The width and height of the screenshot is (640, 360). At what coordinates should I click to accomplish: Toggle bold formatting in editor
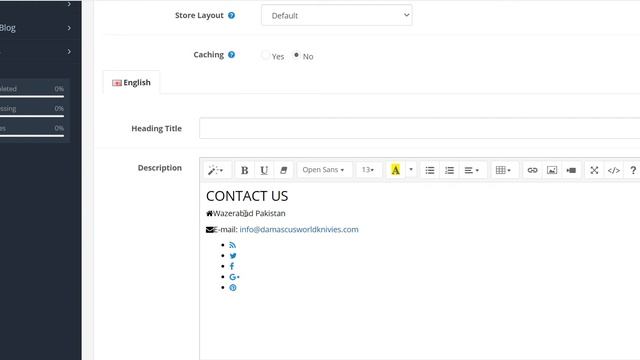click(x=244, y=170)
